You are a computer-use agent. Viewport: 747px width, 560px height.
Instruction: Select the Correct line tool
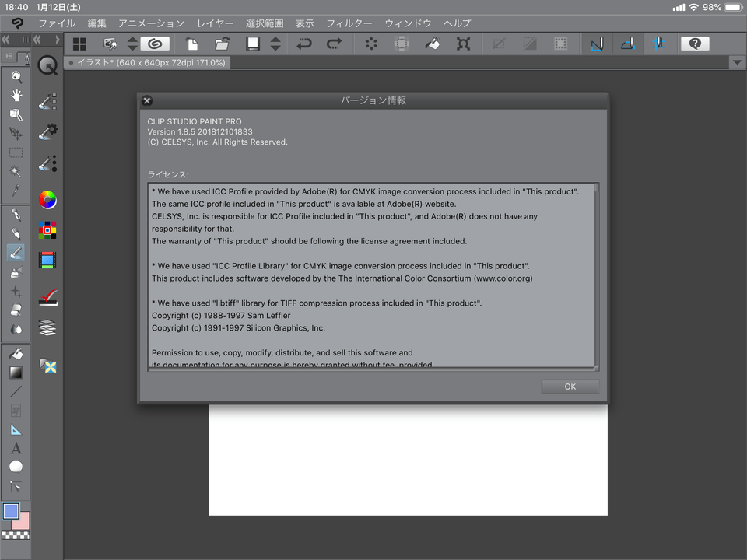(16, 487)
